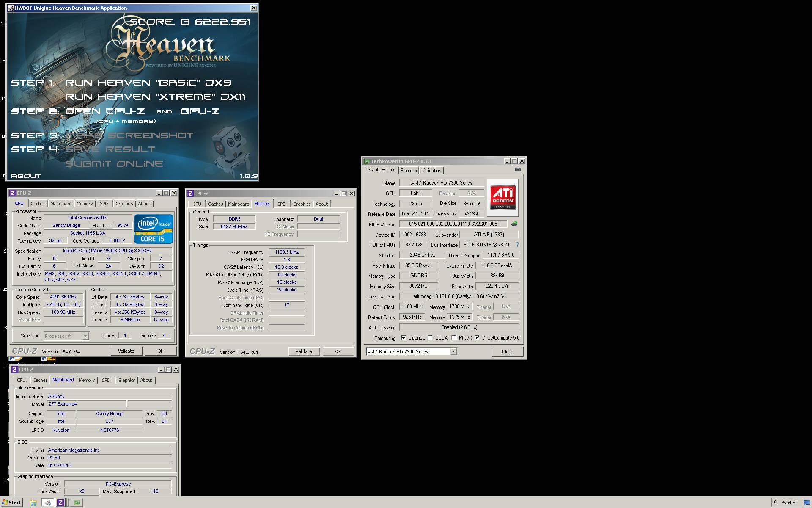The image size is (812, 508).
Task: Click OK in CPU-Z memory window
Action: (x=338, y=351)
